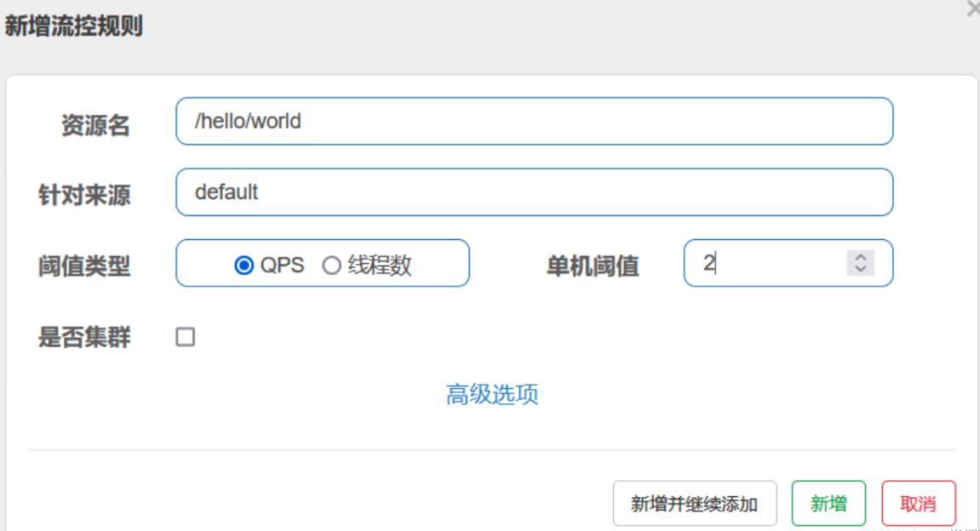
Task: Click the 资源名 input field
Action: click(x=535, y=121)
